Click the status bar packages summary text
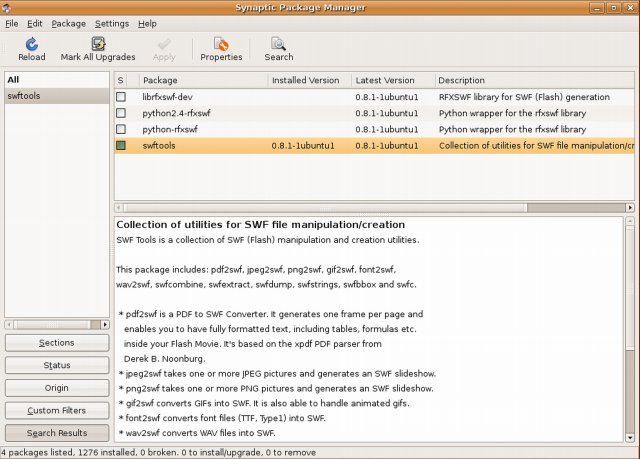This screenshot has height=459, width=640. 158,452
